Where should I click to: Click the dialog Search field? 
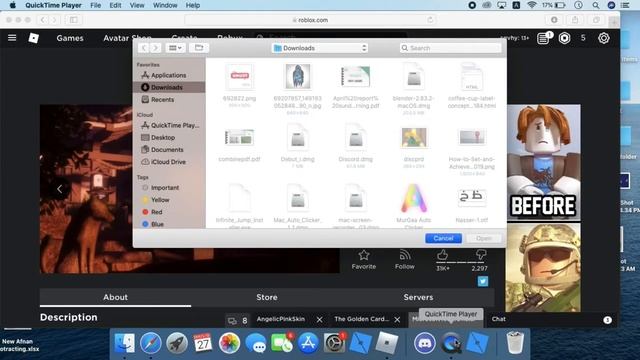click(x=450, y=48)
